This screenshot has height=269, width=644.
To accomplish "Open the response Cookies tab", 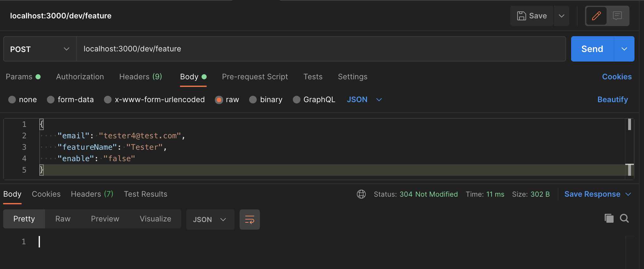I will tap(46, 194).
